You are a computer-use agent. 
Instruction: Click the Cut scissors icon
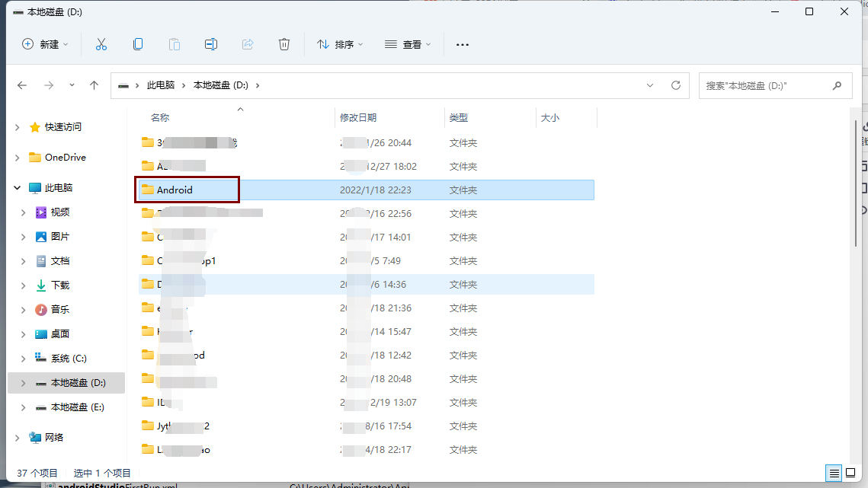(x=101, y=44)
